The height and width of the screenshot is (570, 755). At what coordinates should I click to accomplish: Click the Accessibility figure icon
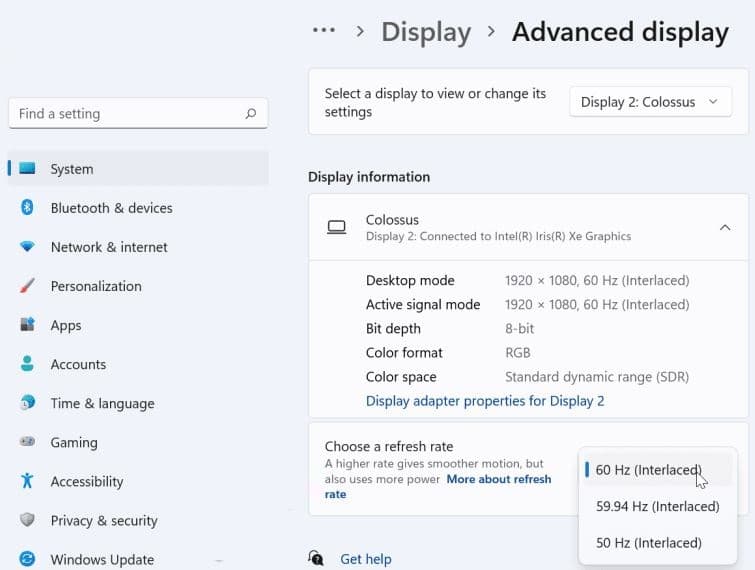pyautogui.click(x=28, y=481)
